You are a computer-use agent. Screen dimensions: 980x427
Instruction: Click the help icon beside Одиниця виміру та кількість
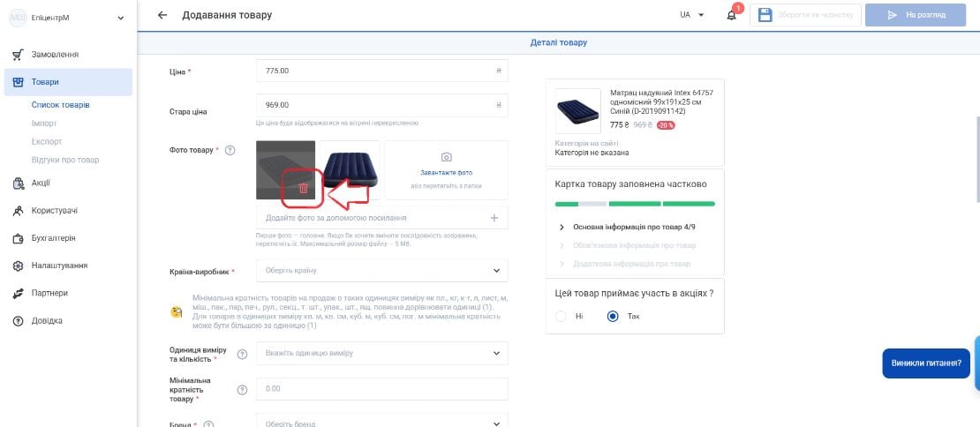point(243,354)
